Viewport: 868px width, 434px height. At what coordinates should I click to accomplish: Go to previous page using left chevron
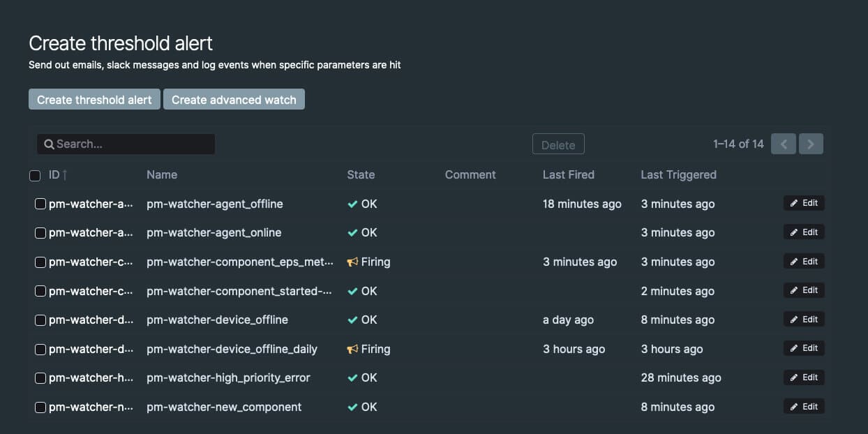(x=784, y=144)
